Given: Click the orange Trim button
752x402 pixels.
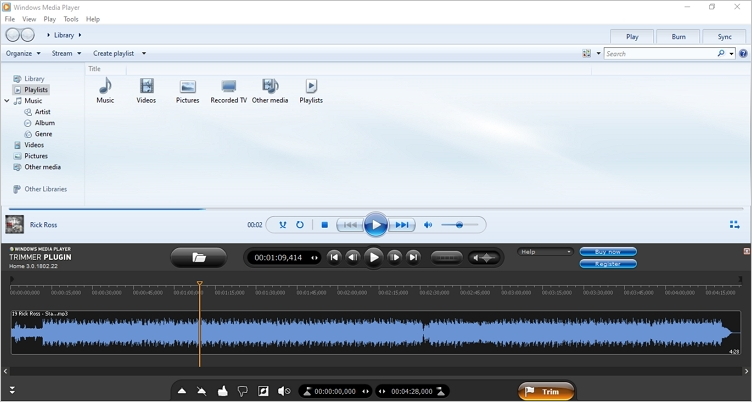Looking at the screenshot, I should click(x=546, y=391).
